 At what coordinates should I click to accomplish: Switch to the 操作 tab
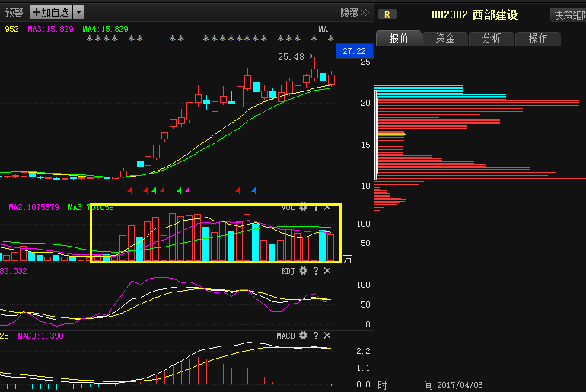click(538, 38)
